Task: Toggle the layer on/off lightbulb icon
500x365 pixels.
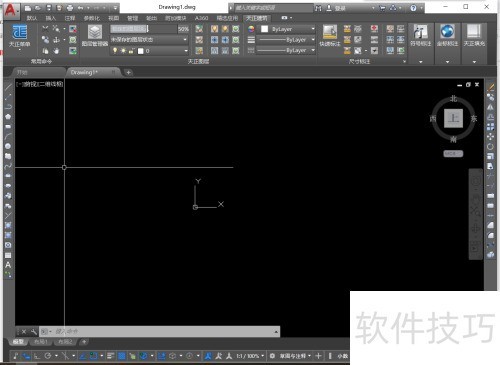Action: pos(115,51)
